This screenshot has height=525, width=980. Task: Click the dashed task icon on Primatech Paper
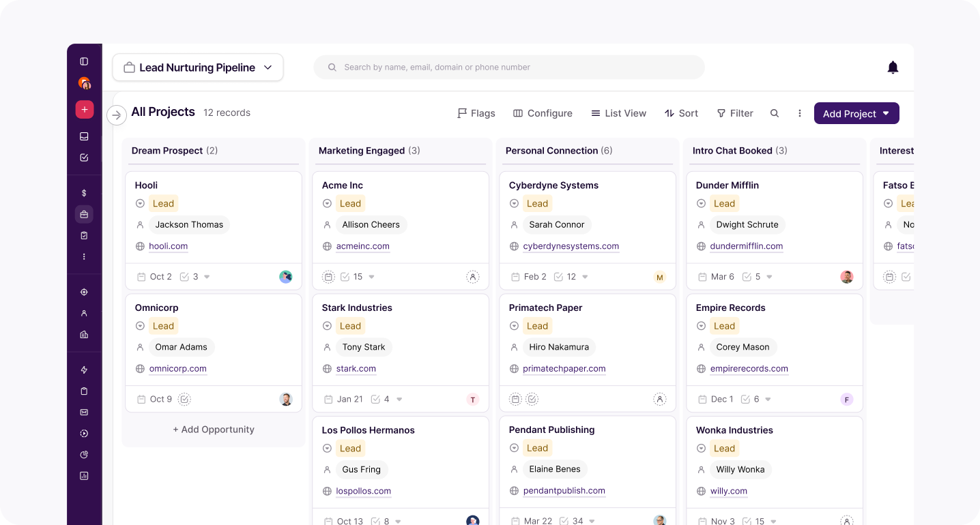pos(532,399)
